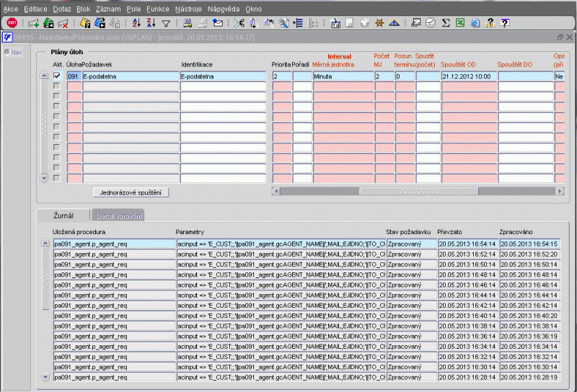Click the question mark help icon with people
The height and width of the screenshot is (392, 577).
coord(490,23)
